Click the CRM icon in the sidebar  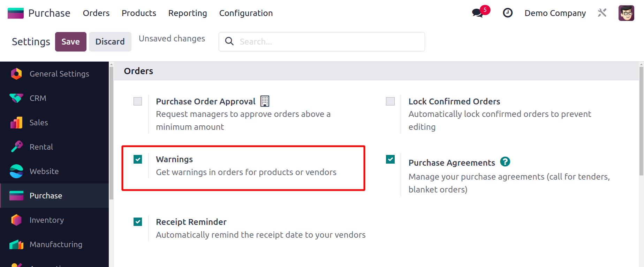(x=16, y=98)
